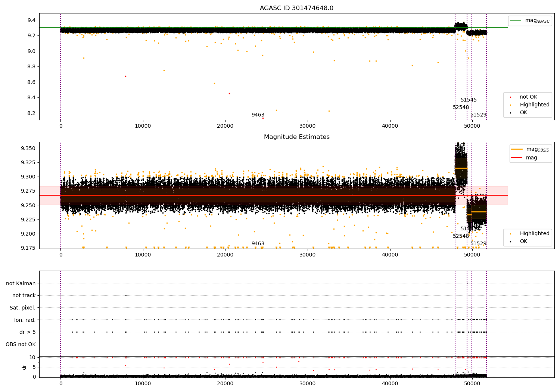Click the "9463" annotation in the top plot
This screenshot has height=392, width=560.
[x=258, y=115]
